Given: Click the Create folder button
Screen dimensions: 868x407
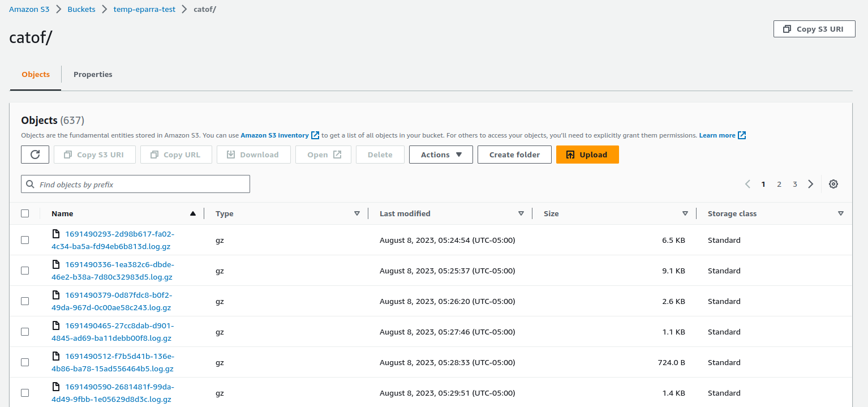Looking at the screenshot, I should (x=514, y=155).
